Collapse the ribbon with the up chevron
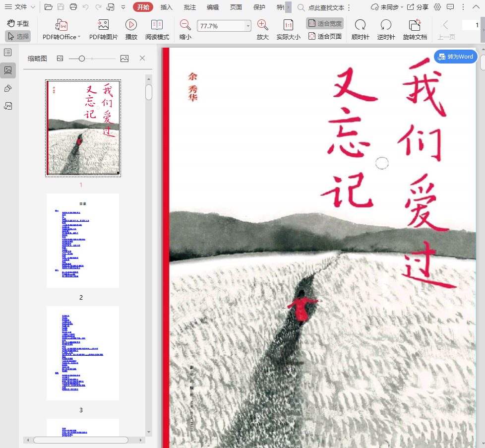Screen dimensions: 485x448 [x=476, y=7]
